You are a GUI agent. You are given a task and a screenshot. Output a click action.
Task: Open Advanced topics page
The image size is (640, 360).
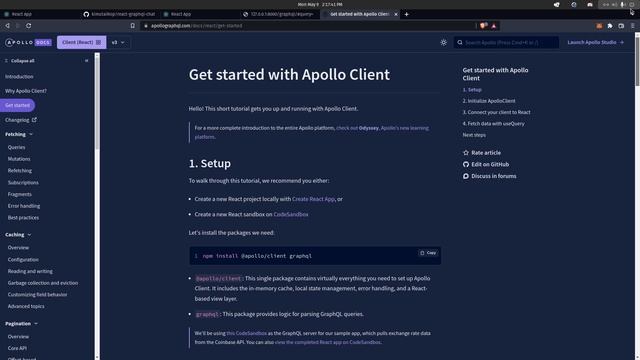pyautogui.click(x=26, y=307)
